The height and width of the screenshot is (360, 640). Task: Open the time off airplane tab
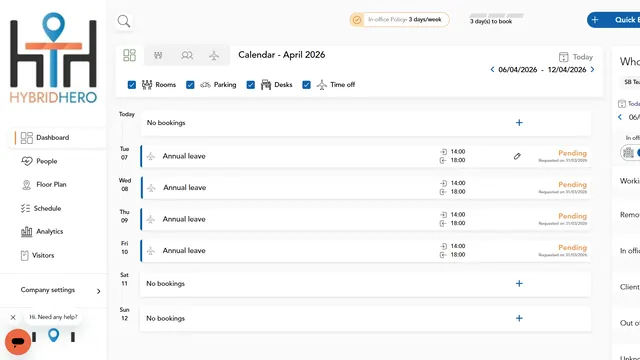click(214, 55)
